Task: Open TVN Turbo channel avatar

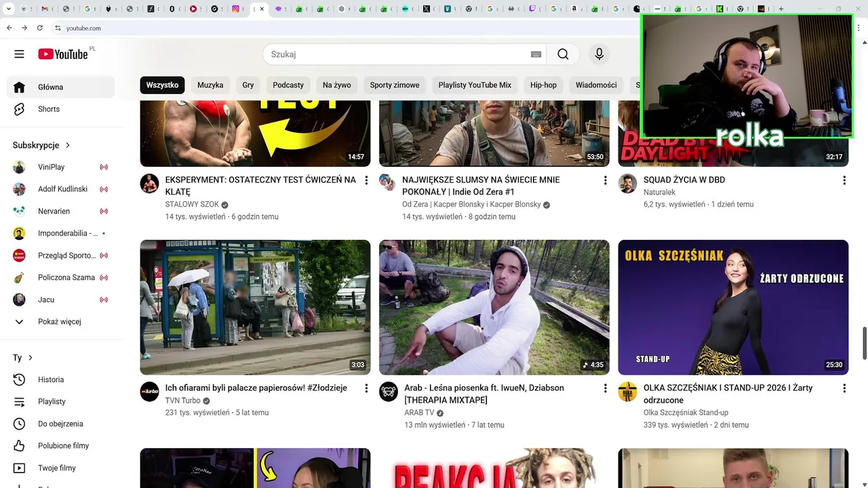Action: (149, 391)
